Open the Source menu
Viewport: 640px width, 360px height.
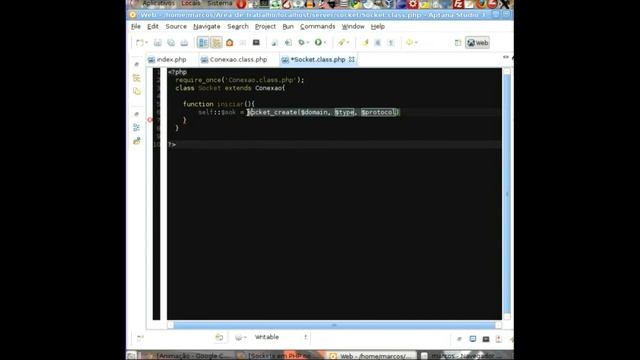(x=176, y=27)
